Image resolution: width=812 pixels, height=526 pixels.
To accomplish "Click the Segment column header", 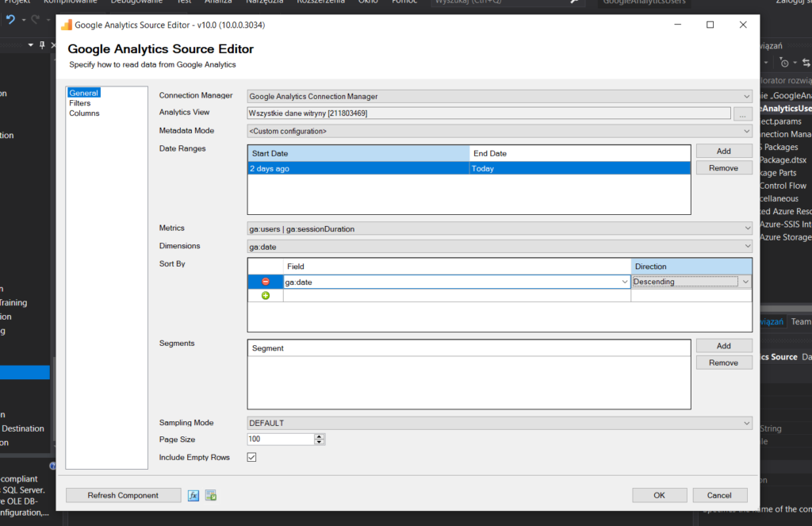I will click(469, 348).
